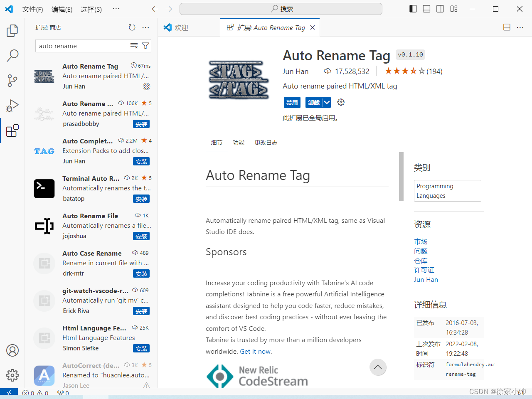532x399 pixels.
Task: Open the Jun Han resource link
Action: (426, 280)
